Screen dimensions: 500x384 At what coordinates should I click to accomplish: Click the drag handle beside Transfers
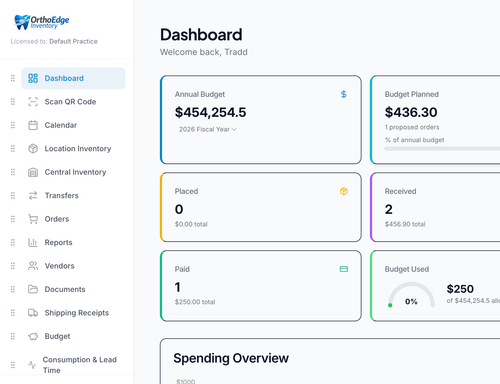[13, 196]
